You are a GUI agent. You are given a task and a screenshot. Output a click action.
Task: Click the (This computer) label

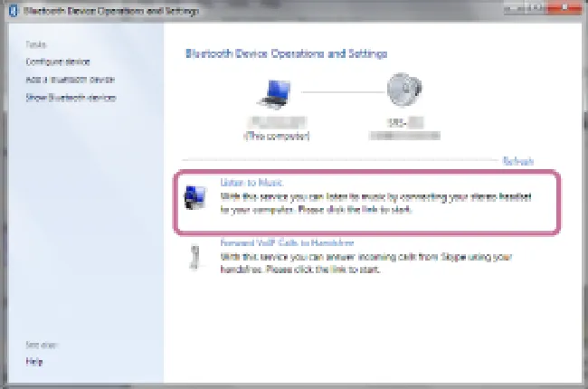coord(277,136)
